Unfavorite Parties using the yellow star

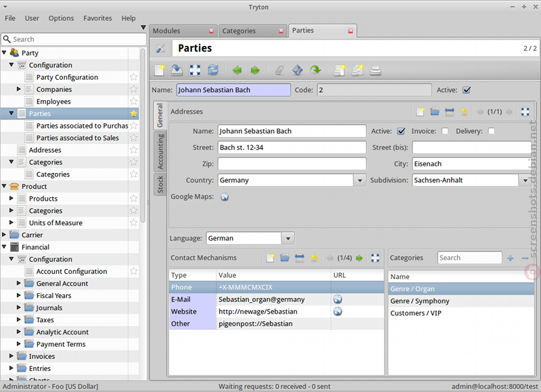[x=133, y=114]
